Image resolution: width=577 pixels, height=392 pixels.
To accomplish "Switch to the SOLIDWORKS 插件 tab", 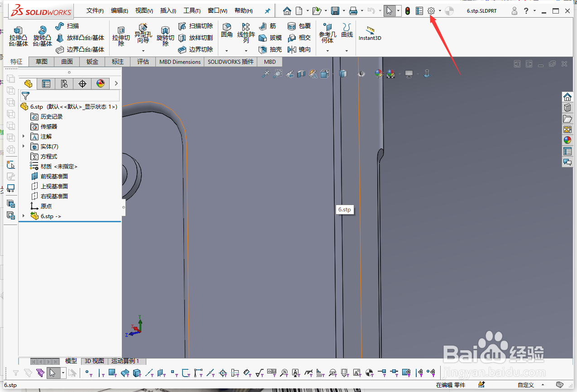I will [231, 62].
